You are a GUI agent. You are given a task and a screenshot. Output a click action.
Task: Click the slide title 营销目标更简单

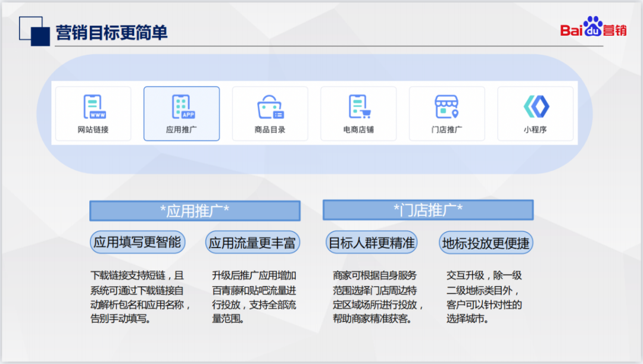[111, 33]
